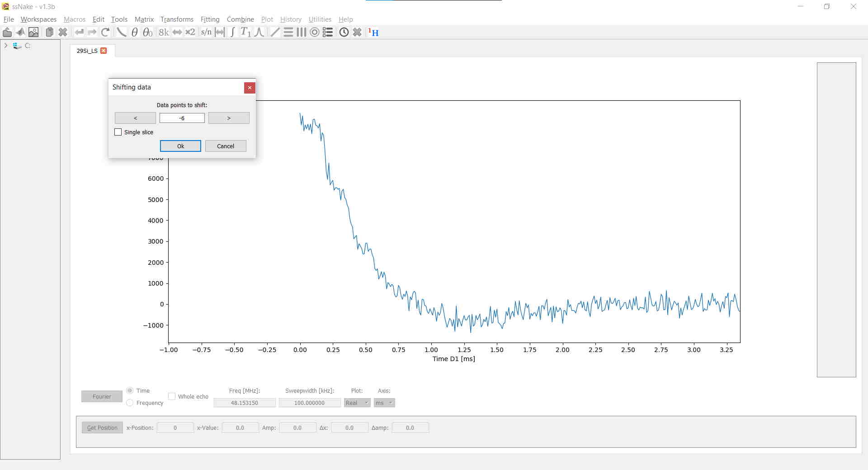Viewport: 868px width, 470px height.
Task: Click the integral symbol icon
Action: (x=232, y=32)
